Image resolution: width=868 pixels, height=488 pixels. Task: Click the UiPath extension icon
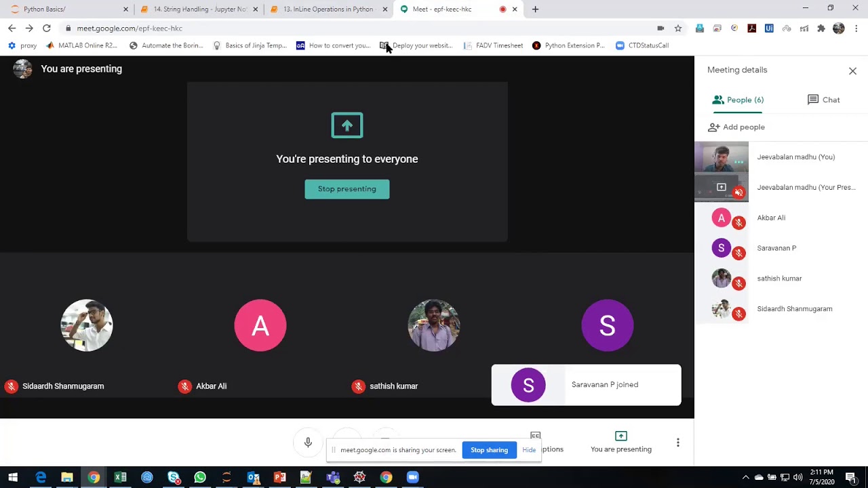769,28
